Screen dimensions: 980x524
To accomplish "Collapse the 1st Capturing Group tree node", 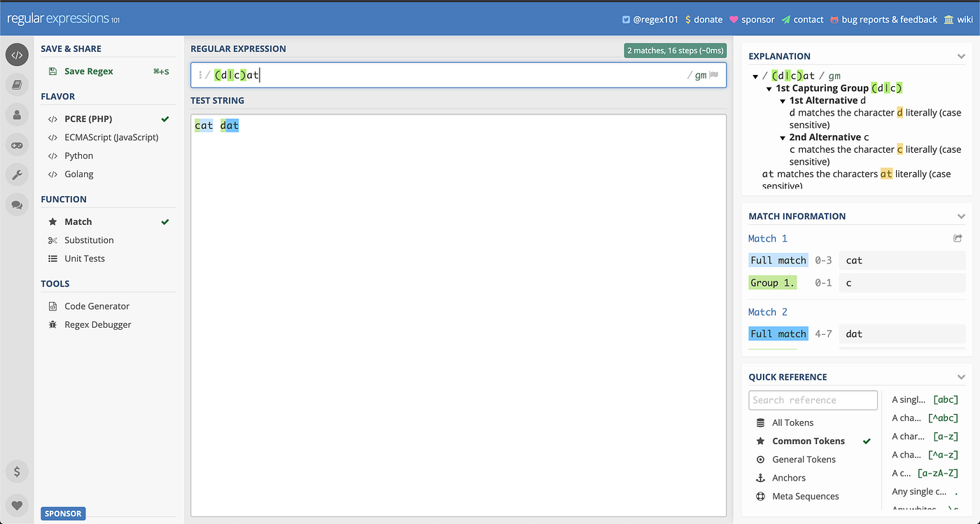I will 769,89.
